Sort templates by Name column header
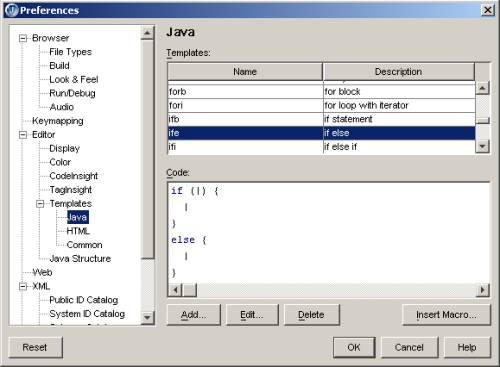Image resolution: width=500 pixels, height=367 pixels. point(245,72)
